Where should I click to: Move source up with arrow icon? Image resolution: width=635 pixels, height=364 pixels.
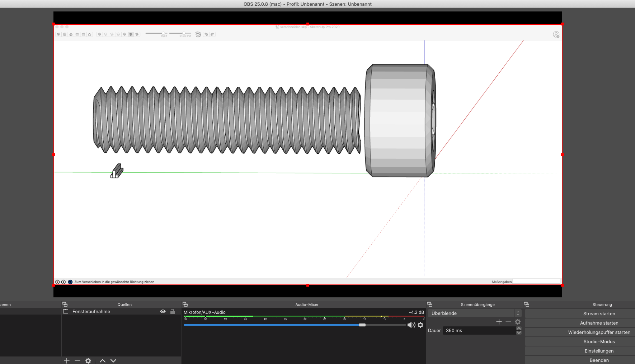[103, 360]
